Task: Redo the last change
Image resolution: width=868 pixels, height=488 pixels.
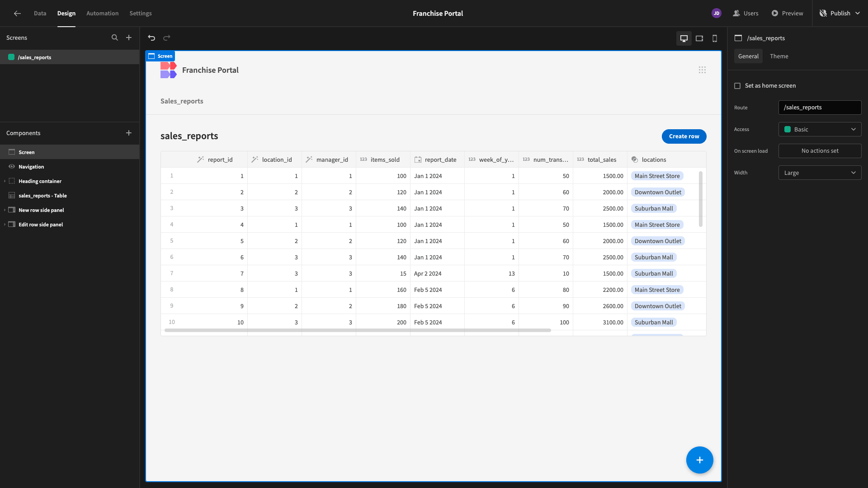Action: click(x=167, y=38)
